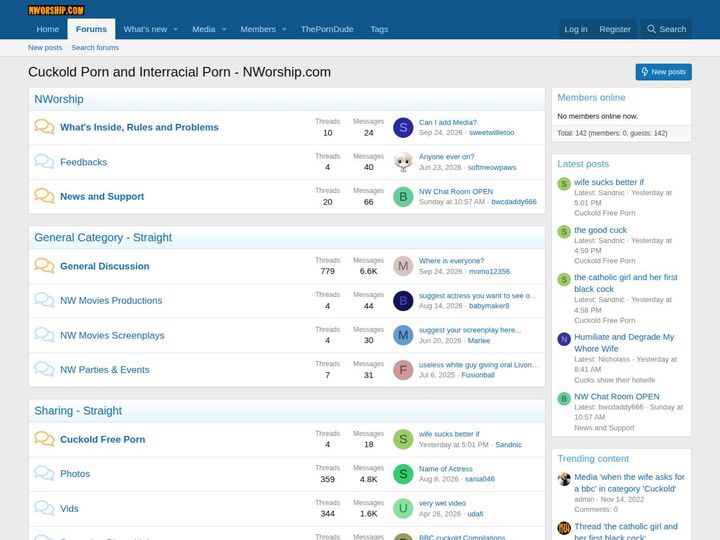720x540 pixels.
Task: Click the green U avatar of udafi
Action: click(x=403, y=508)
